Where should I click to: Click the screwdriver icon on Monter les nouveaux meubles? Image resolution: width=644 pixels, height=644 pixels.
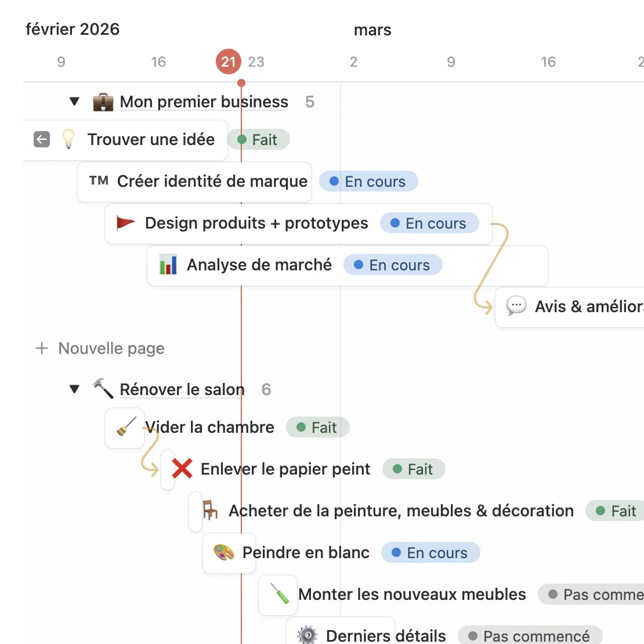point(277,594)
